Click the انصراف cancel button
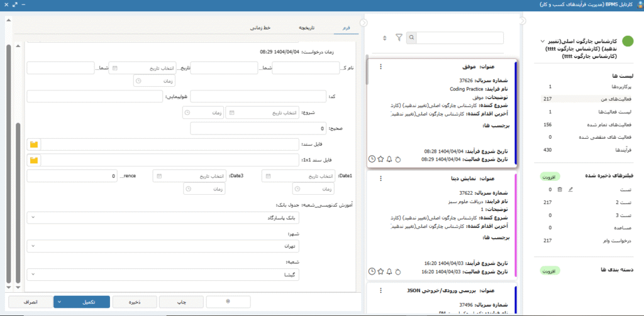The image size is (644, 316). click(x=28, y=302)
